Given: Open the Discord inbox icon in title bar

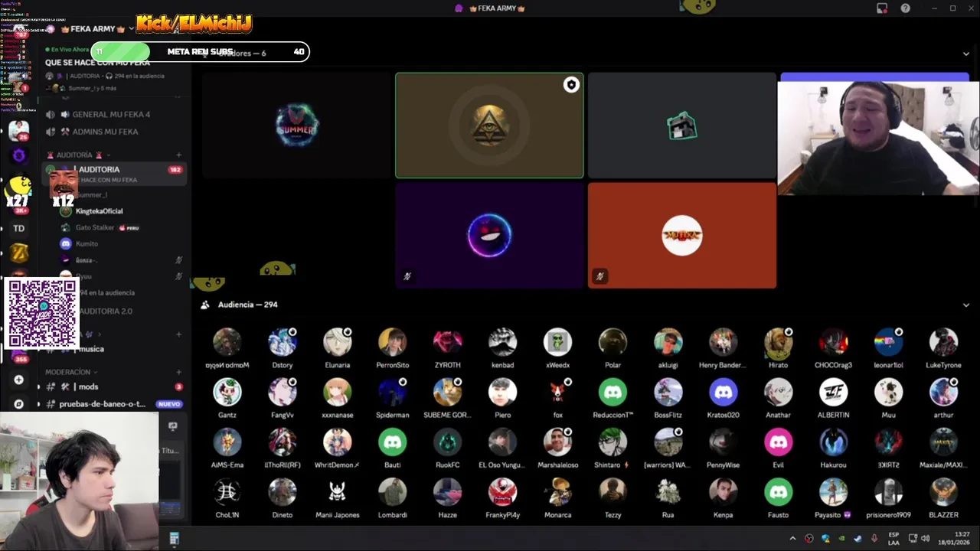Looking at the screenshot, I should (882, 8).
